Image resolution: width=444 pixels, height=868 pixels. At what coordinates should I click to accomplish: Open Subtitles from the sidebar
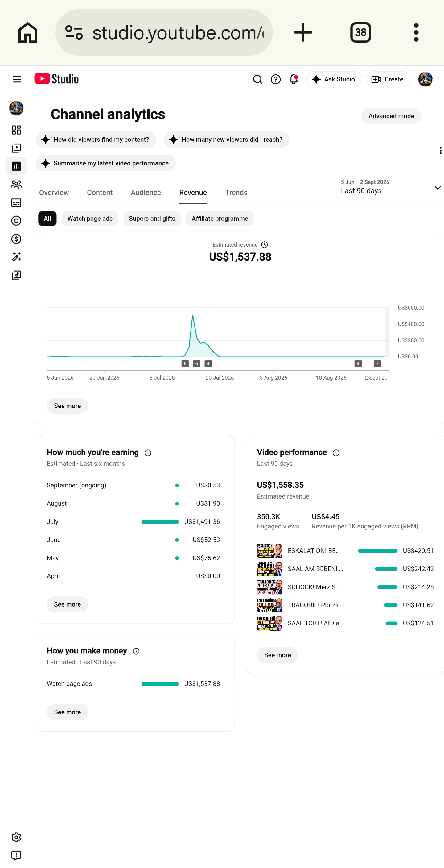pos(16,202)
